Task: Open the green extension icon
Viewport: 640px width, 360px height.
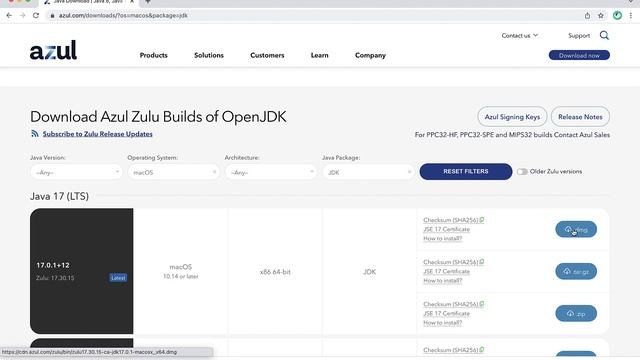Action: click(x=618, y=16)
